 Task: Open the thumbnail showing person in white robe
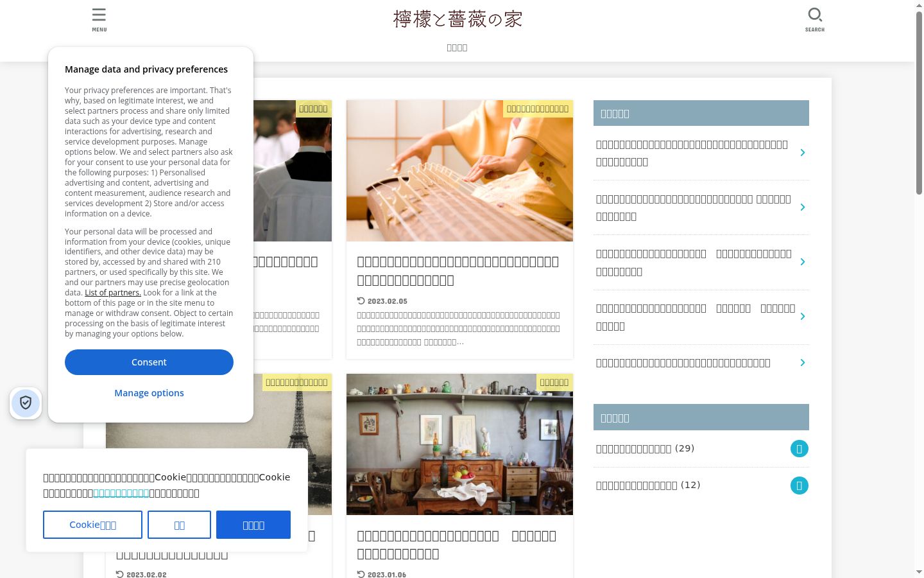pyautogui.click(x=293, y=171)
